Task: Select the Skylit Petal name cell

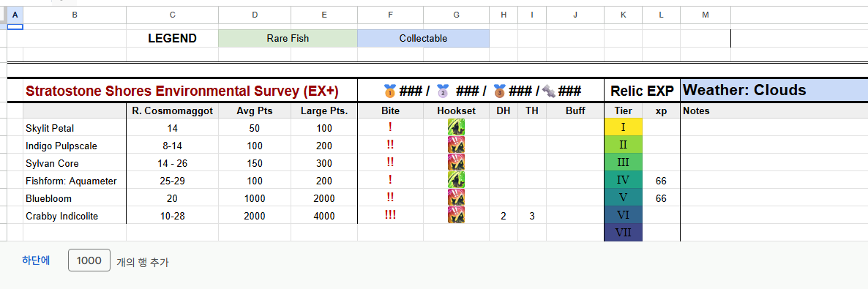Action: coord(75,128)
